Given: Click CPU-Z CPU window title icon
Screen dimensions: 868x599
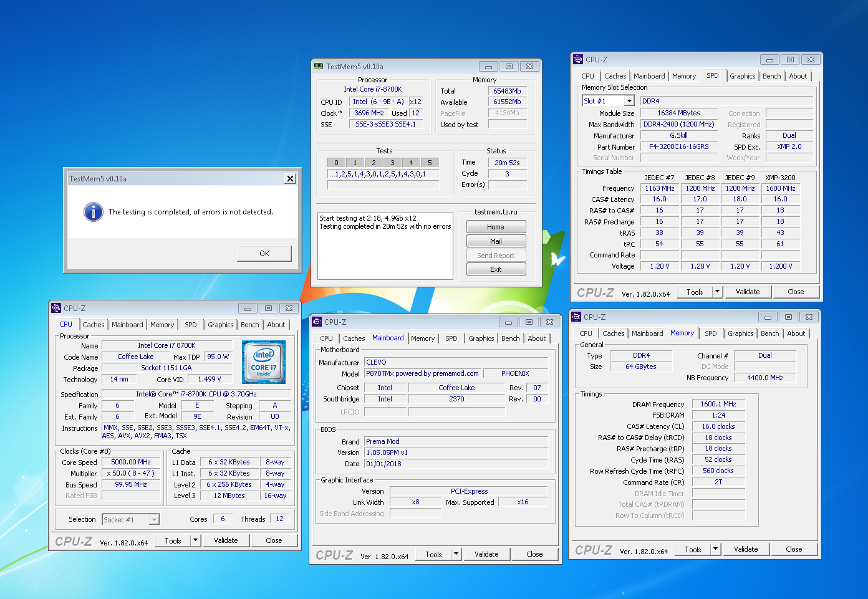Looking at the screenshot, I should click(x=56, y=308).
